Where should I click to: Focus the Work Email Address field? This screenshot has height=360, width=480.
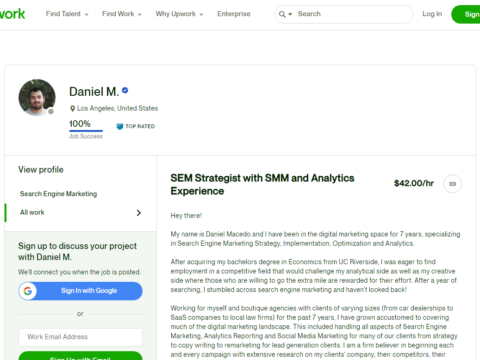[x=80, y=337]
